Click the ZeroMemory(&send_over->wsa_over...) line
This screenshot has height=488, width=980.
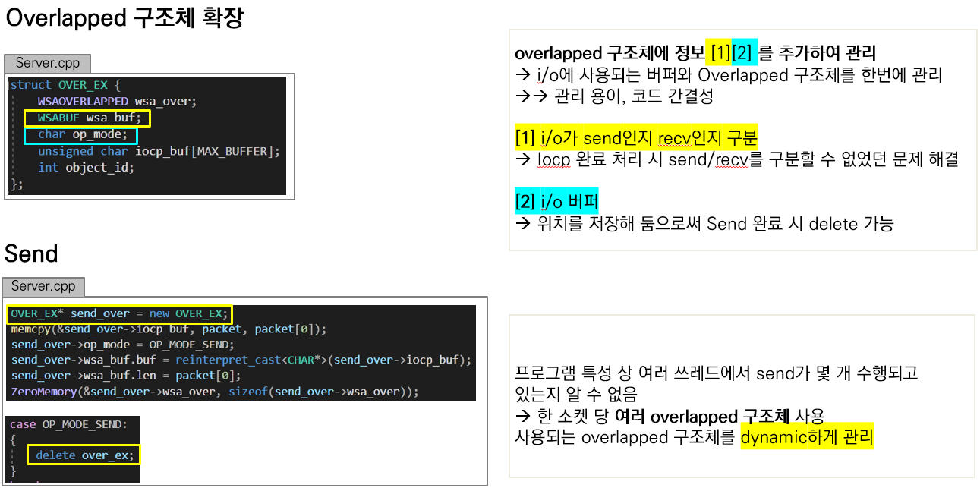pyautogui.click(x=215, y=392)
